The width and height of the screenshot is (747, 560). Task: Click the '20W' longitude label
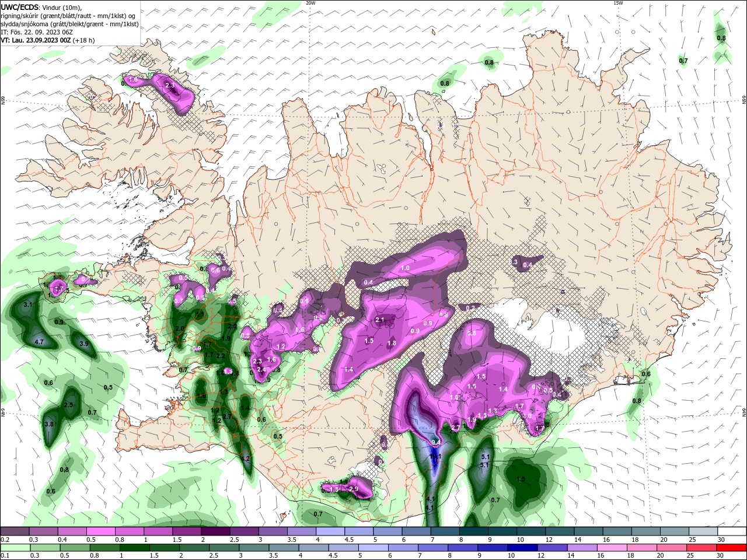pos(310,3)
